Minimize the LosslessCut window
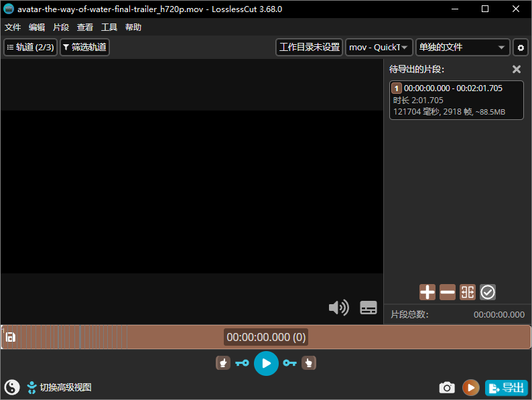Image resolution: width=532 pixels, height=400 pixels. [x=455, y=9]
